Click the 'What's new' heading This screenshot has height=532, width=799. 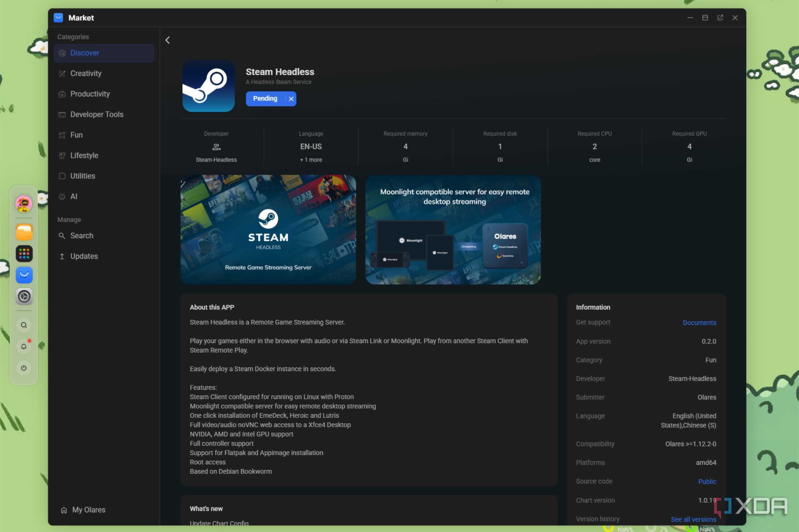pyautogui.click(x=206, y=509)
